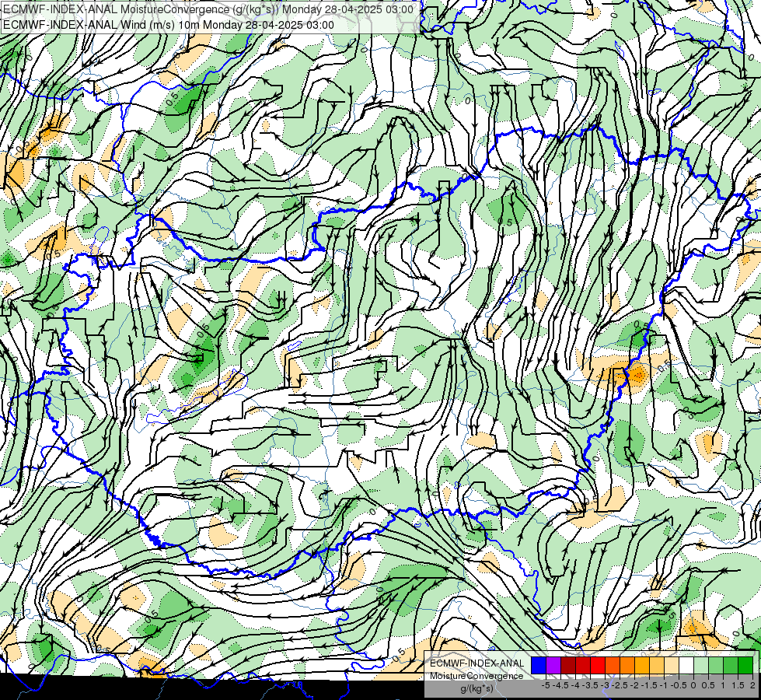Click the 2 legend scale value
Image resolution: width=761 pixels, height=700 pixels.
coord(752,685)
